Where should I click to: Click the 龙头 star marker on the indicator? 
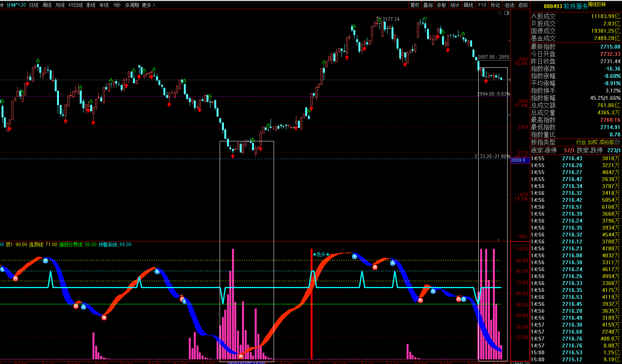click(x=321, y=255)
